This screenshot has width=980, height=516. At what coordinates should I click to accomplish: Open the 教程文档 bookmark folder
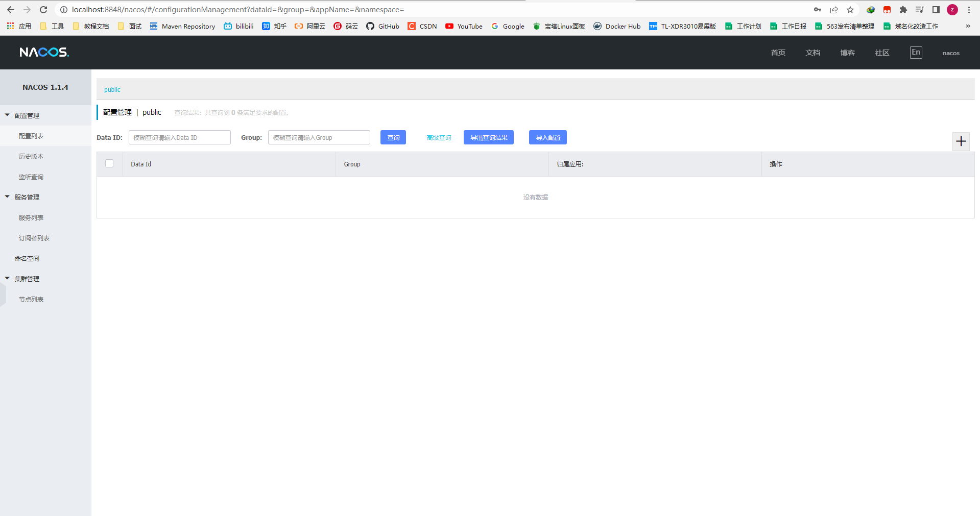[90, 26]
